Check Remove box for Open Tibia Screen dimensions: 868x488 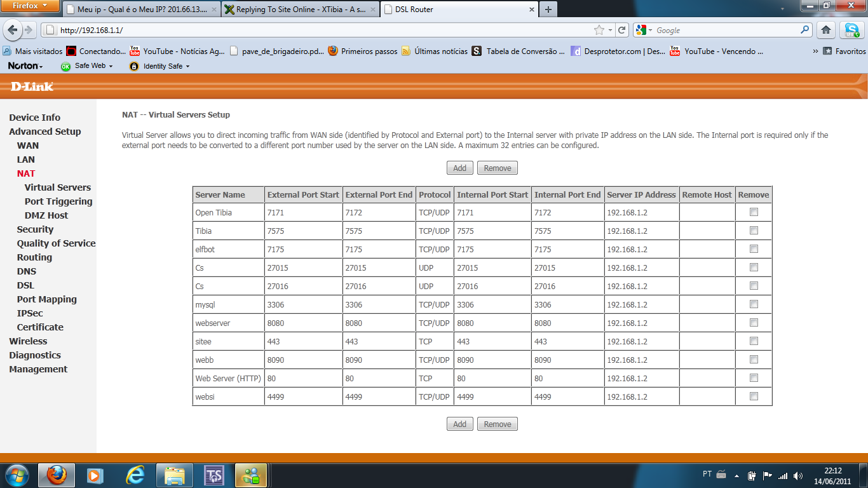click(754, 212)
